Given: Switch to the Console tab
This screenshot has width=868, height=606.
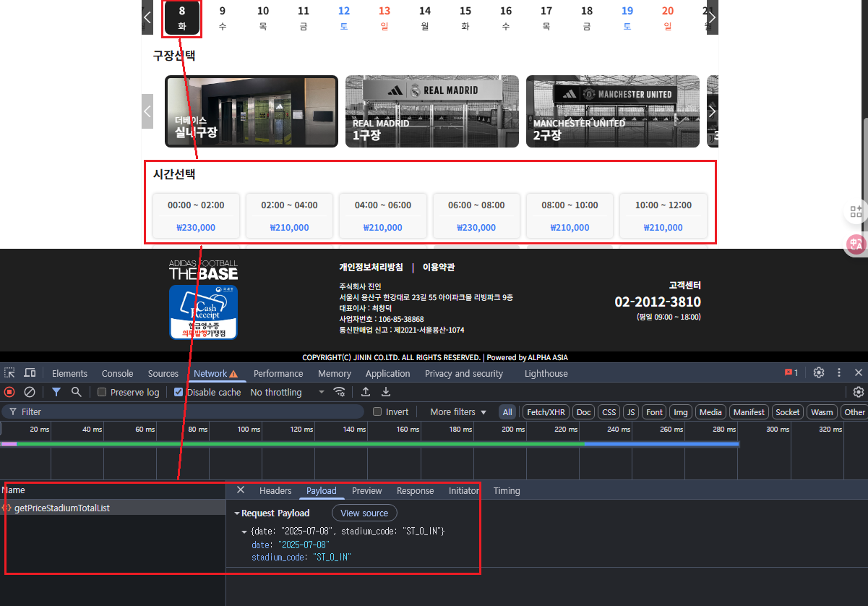Looking at the screenshot, I should (117, 373).
